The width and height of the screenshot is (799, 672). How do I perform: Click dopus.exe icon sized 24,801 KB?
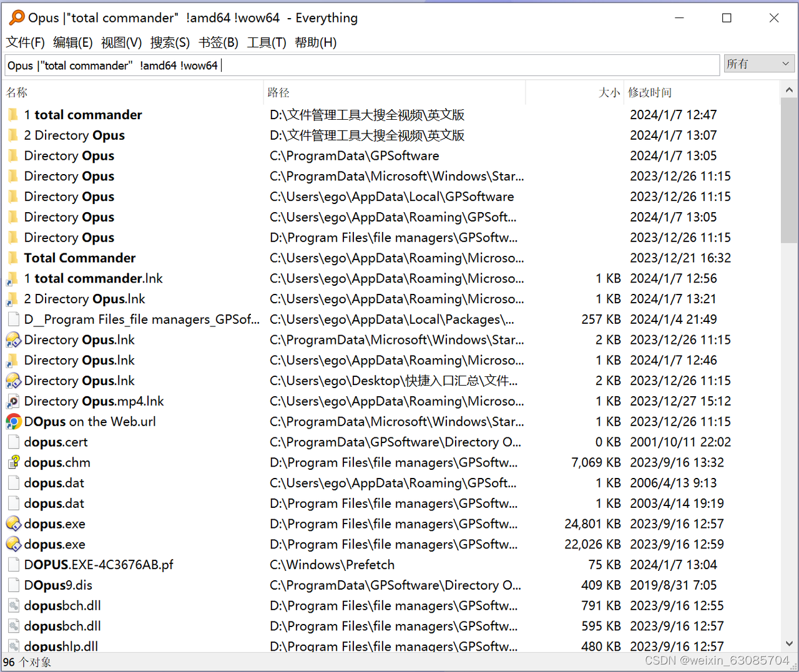click(x=13, y=524)
